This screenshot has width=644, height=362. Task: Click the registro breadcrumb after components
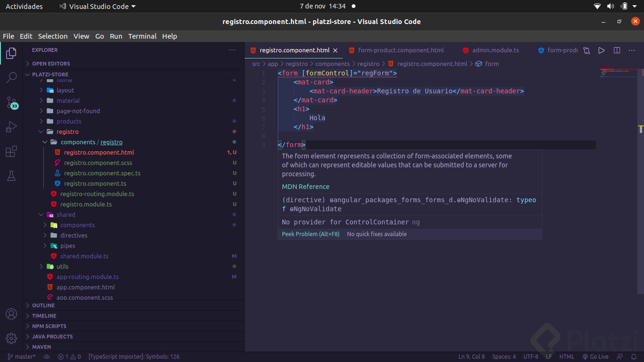(369, 64)
